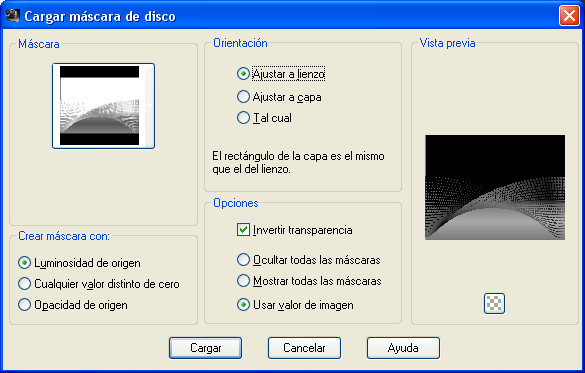Select the Ajustar a lienzo option
Viewport: 585px width, 373px height.
coord(243,74)
